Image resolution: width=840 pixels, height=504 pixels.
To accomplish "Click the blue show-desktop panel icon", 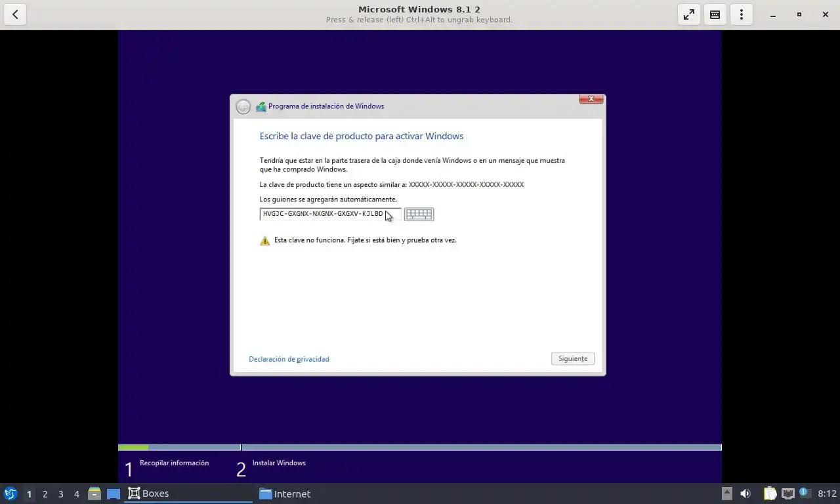I will (114, 493).
